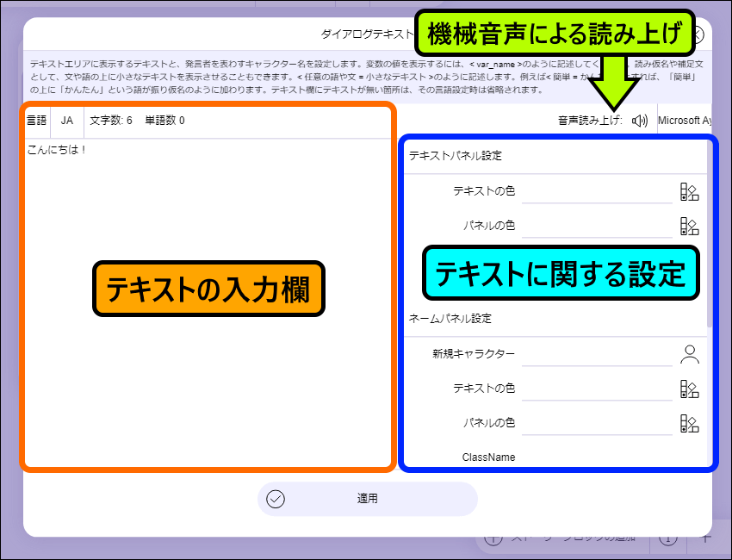Viewport: 732px width, 560px height.
Task: Play the machine voice read-aloud speaker icon
Action: click(639, 121)
